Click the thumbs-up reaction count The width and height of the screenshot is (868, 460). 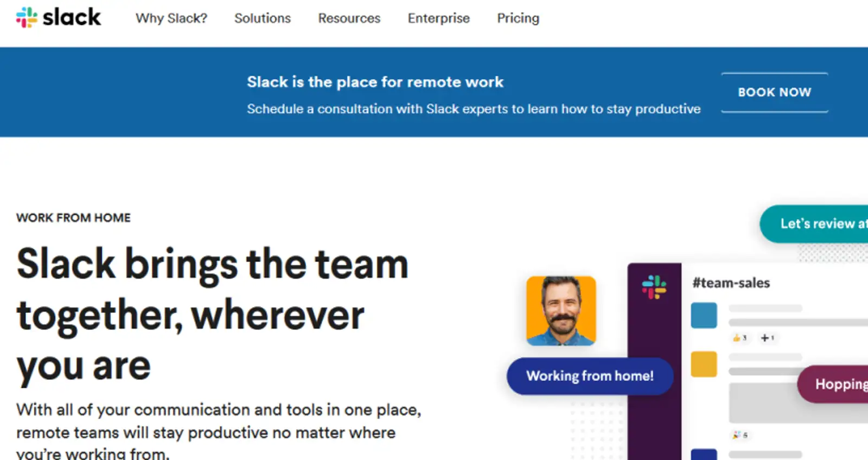coord(740,337)
